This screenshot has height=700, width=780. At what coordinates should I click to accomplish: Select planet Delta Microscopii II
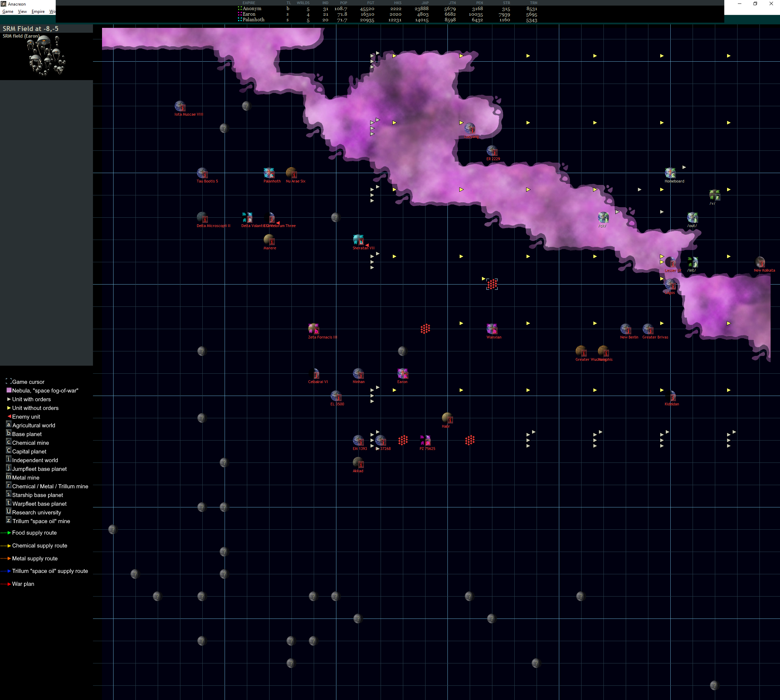[x=202, y=218]
